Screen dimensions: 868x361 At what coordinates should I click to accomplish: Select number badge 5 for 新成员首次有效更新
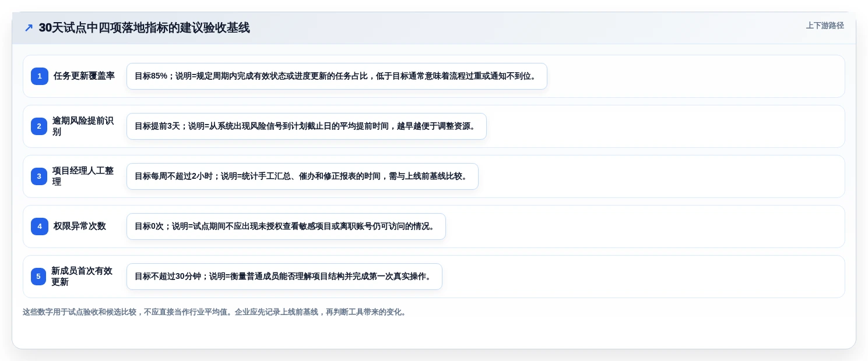(x=38, y=277)
